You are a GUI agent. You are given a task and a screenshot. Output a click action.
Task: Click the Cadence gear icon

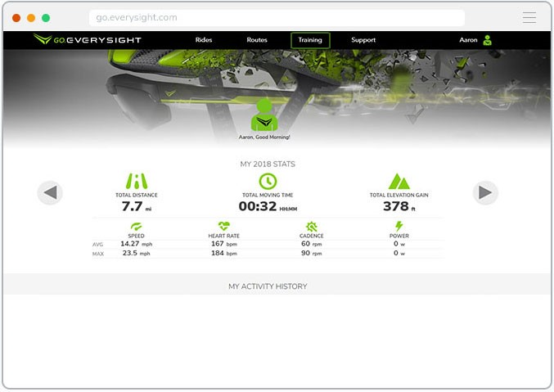coord(311,226)
